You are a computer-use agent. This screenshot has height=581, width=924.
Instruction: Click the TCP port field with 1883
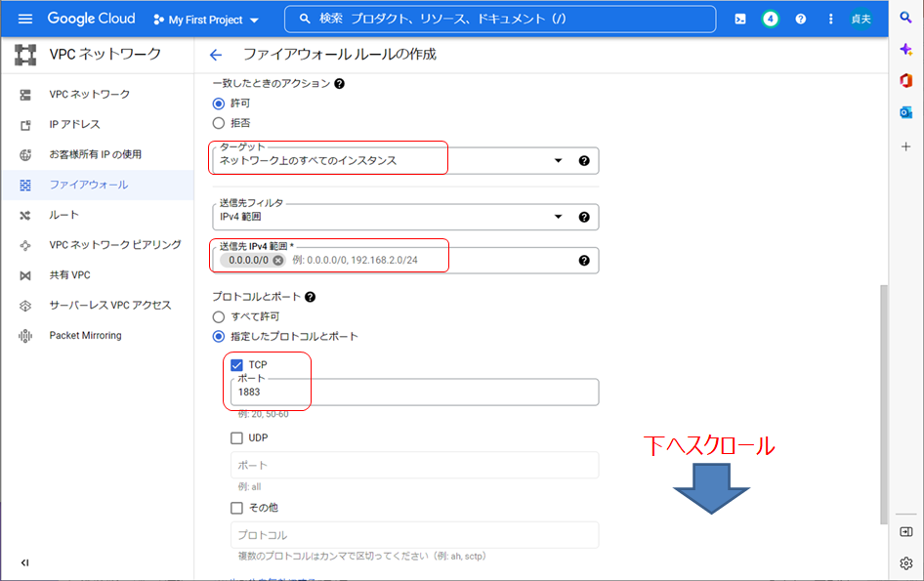[414, 393]
